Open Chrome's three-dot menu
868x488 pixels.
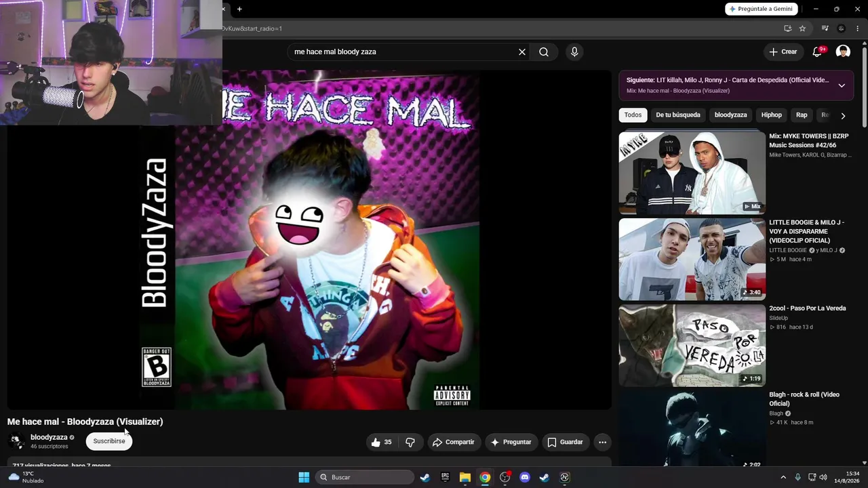tap(858, 28)
